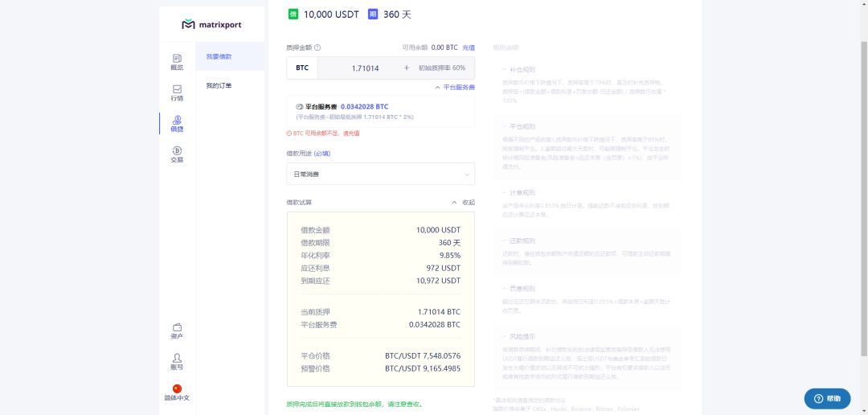Image resolution: width=868 pixels, height=415 pixels.
Task: Click the red warning icon for insufficient balance
Action: pyautogui.click(x=289, y=134)
